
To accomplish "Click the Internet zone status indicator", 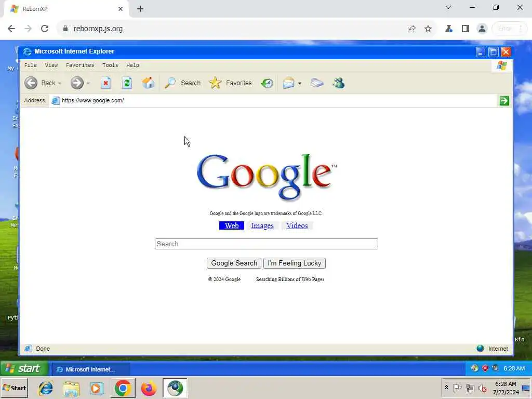I will coord(493,349).
